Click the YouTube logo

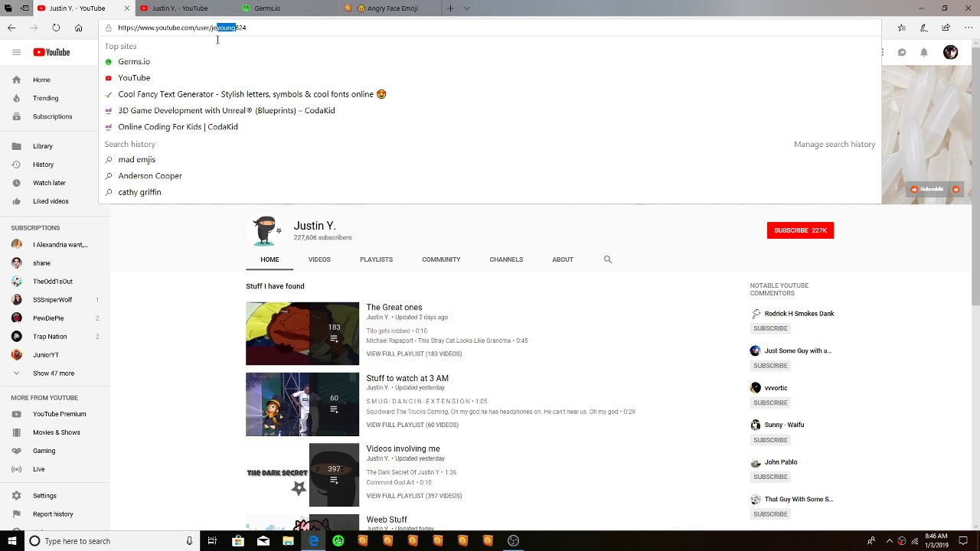(x=51, y=52)
